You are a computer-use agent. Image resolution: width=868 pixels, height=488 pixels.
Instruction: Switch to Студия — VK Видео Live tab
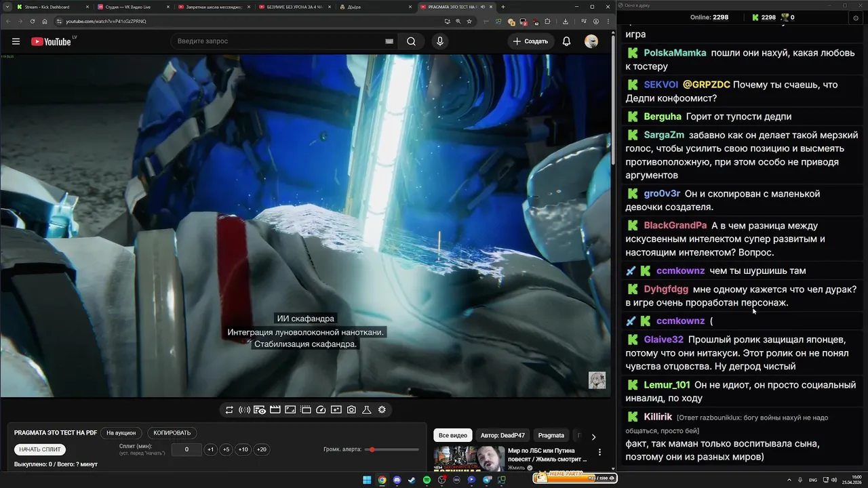pyautogui.click(x=132, y=7)
